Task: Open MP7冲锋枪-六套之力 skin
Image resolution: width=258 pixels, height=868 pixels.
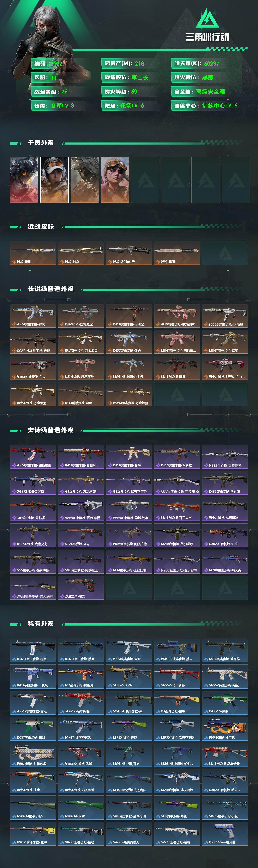Action: 33,535
